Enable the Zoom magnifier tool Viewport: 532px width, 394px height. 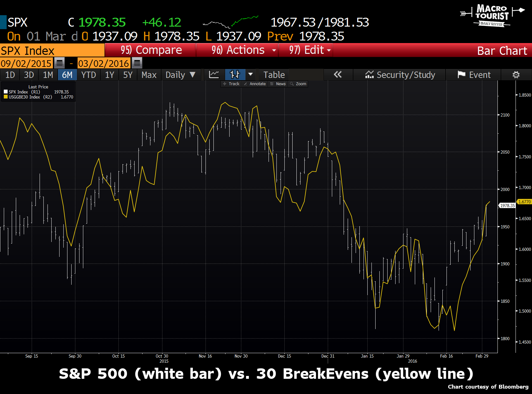click(298, 84)
